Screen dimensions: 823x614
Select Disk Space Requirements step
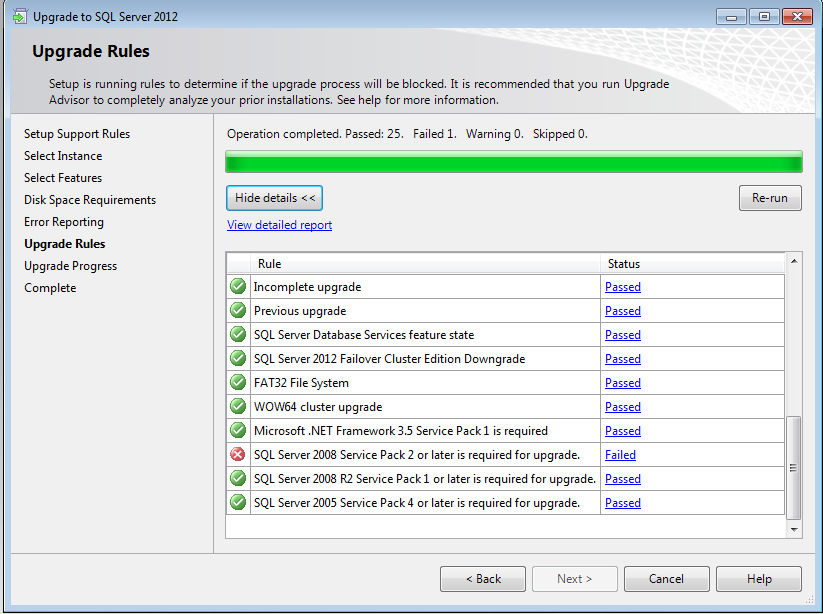click(x=90, y=200)
